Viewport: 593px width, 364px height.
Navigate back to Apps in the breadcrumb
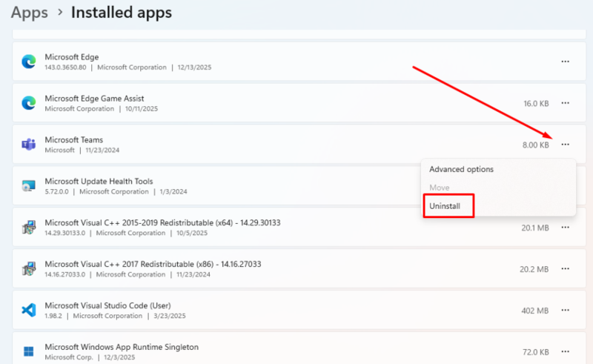30,13
